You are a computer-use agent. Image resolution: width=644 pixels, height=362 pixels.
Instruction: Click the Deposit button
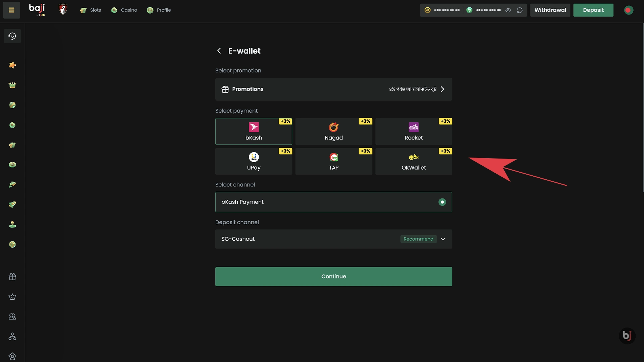point(593,10)
